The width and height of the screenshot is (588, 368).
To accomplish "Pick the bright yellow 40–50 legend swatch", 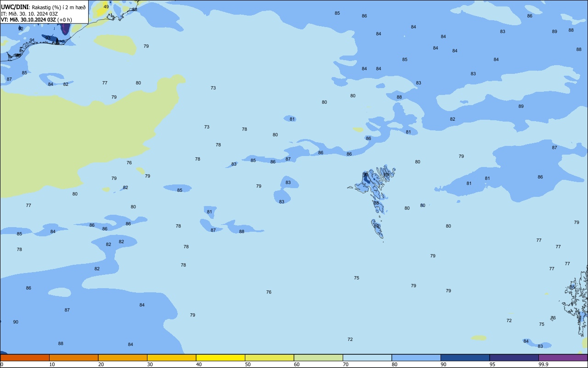I will (x=220, y=357).
